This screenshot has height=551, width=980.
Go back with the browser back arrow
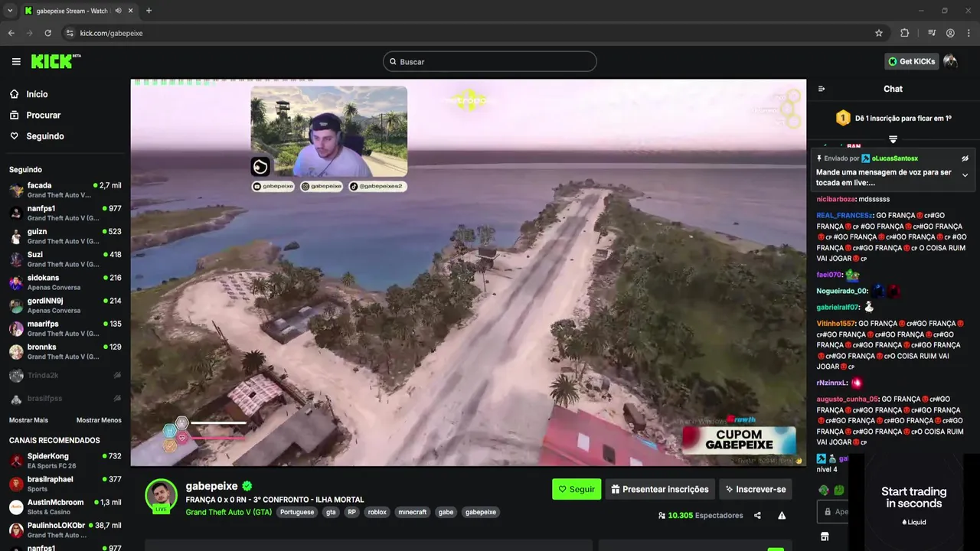11,33
